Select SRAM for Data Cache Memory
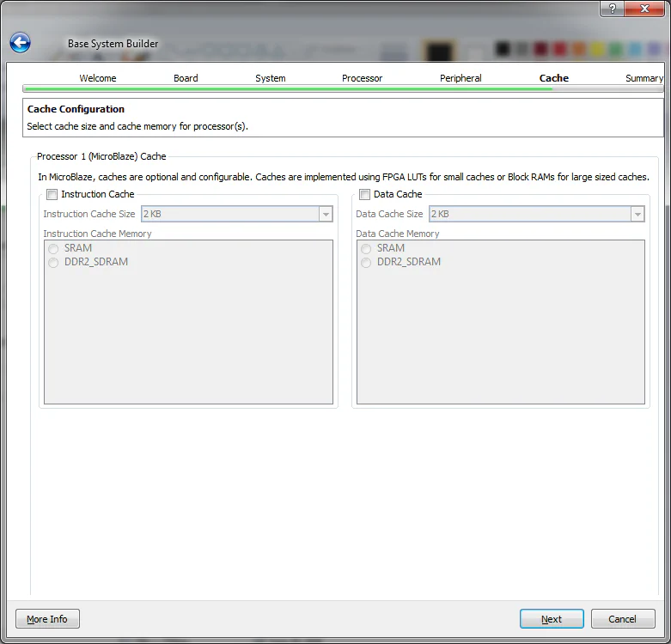The width and height of the screenshot is (671, 644). 367,248
